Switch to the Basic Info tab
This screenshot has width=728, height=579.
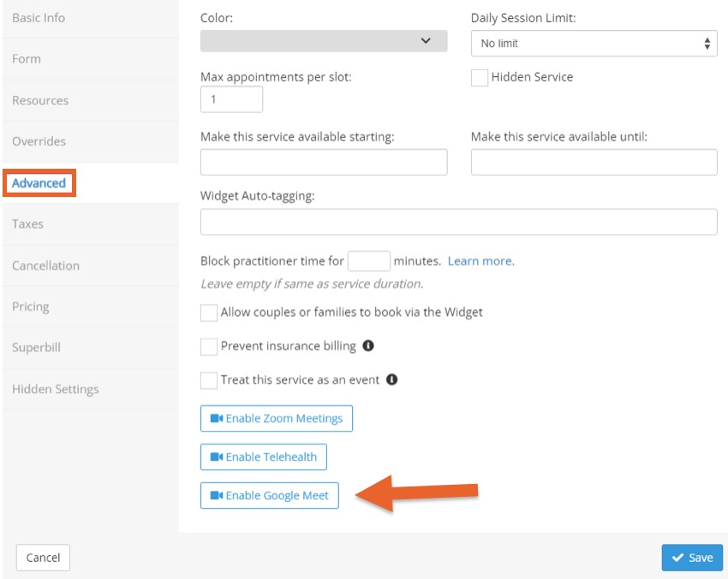[x=39, y=18]
